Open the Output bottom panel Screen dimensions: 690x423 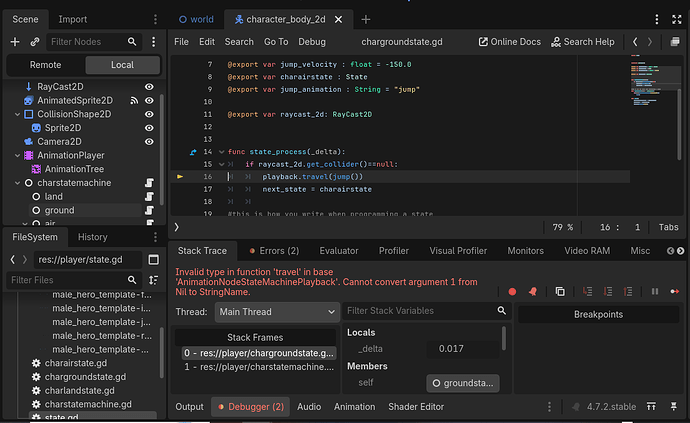point(189,407)
